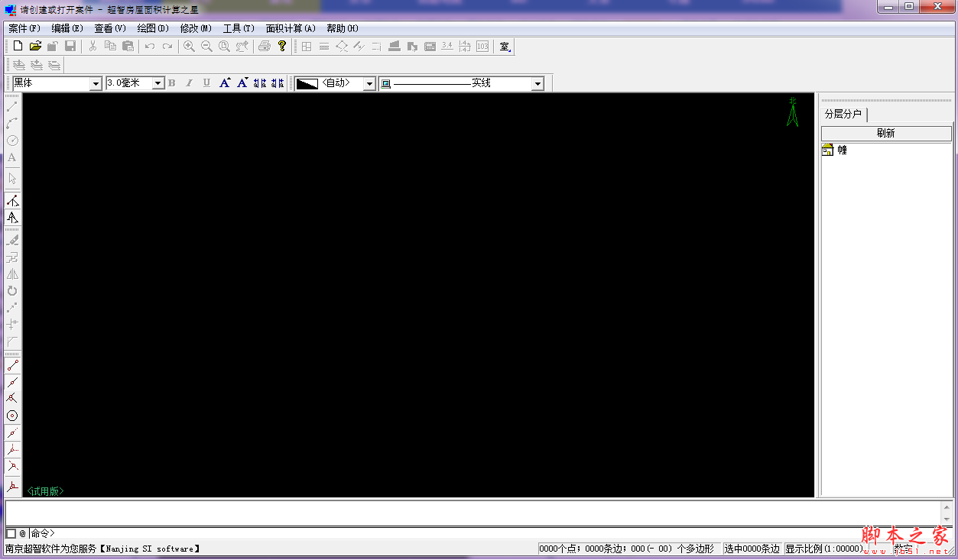
Task: Click the 103 calculation icon
Action: (x=482, y=46)
